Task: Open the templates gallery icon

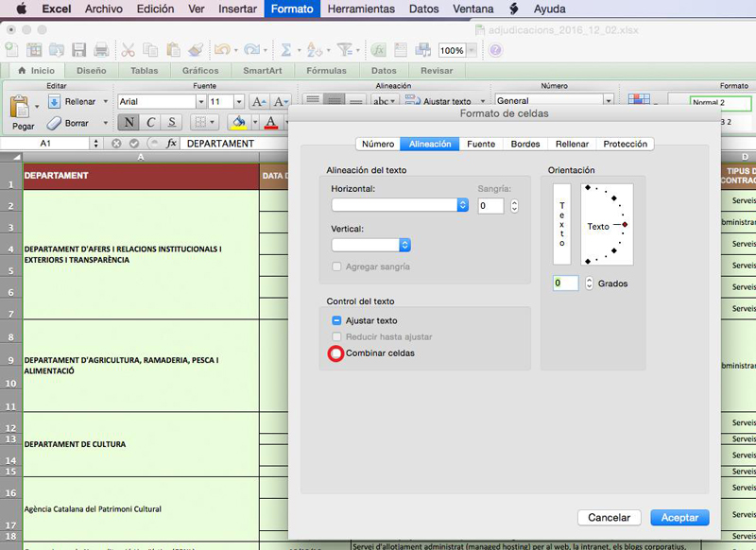Action: tap(34, 50)
